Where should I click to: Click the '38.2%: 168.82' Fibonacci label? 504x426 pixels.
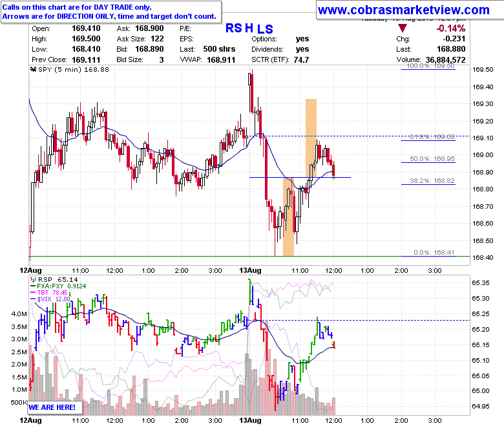tap(432, 181)
